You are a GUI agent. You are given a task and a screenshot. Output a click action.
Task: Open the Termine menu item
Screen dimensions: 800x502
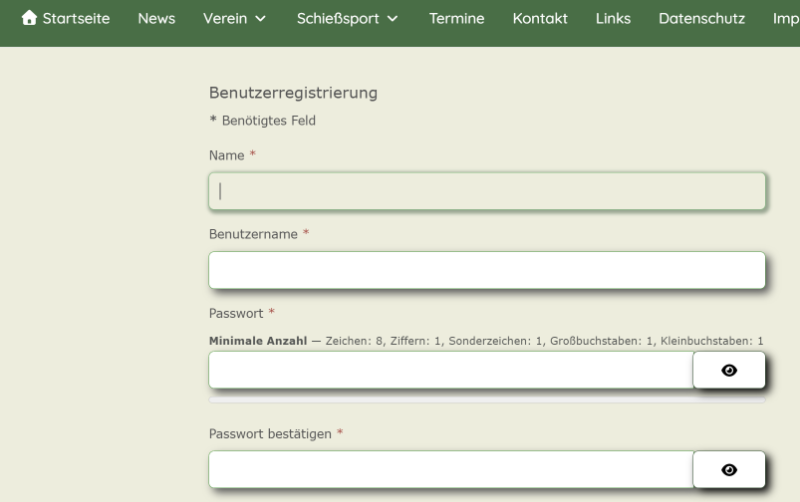[456, 18]
